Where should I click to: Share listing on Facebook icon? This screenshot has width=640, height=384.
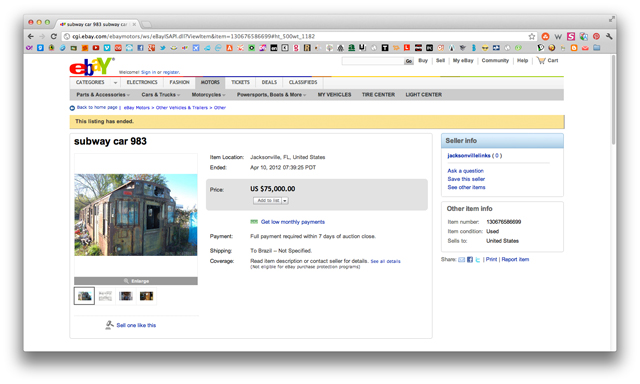pos(470,260)
